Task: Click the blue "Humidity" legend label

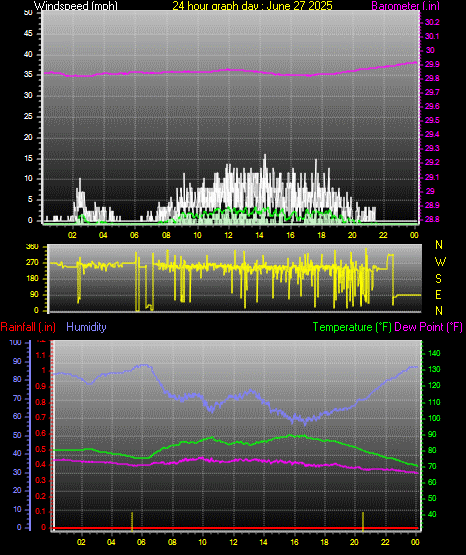Action: [x=86, y=327]
